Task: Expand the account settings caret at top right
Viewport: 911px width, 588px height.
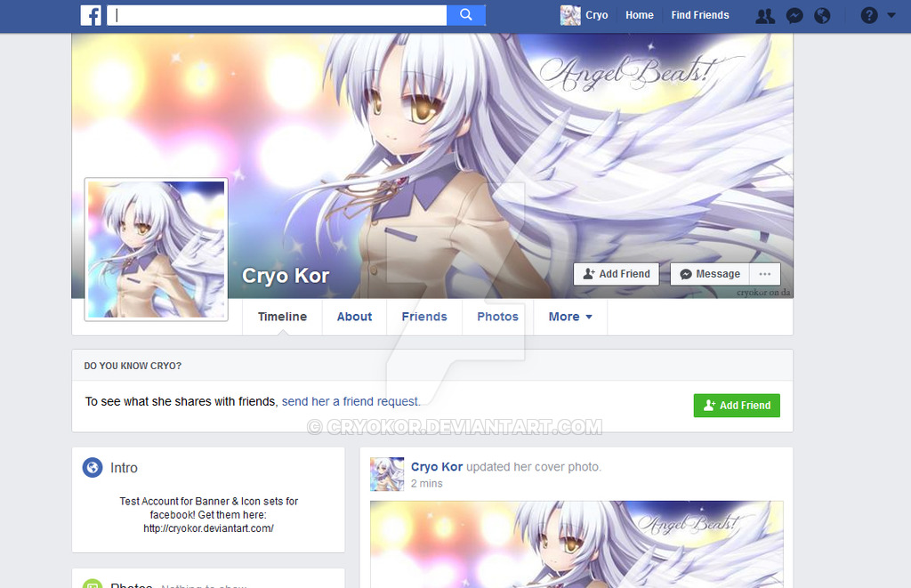Action: click(891, 15)
